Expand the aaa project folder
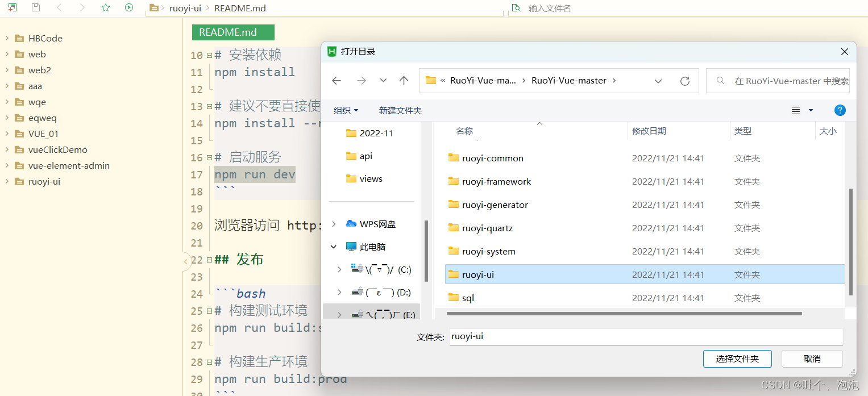Screen dimensions: 868x396 click(7, 86)
